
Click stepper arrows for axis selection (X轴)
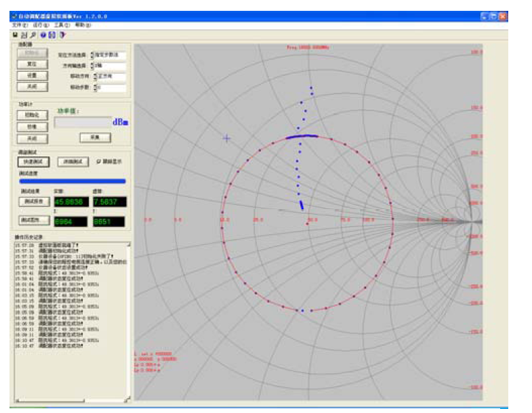tap(92, 66)
